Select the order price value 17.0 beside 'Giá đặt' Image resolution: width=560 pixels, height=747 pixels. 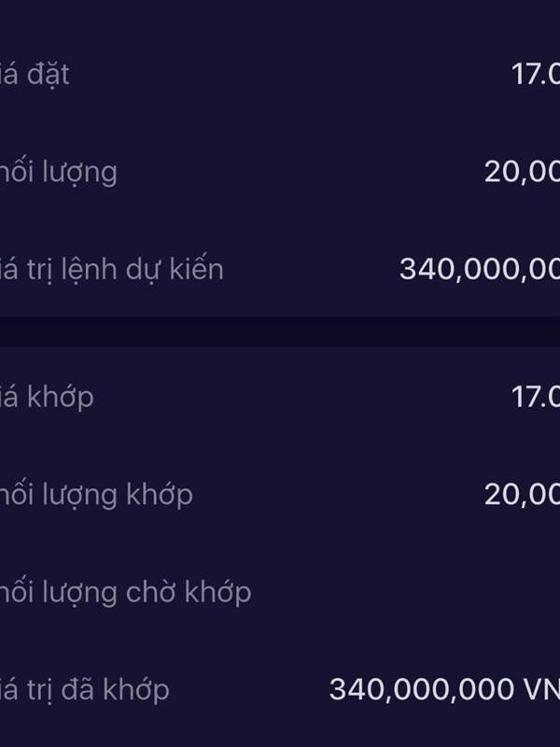click(535, 75)
